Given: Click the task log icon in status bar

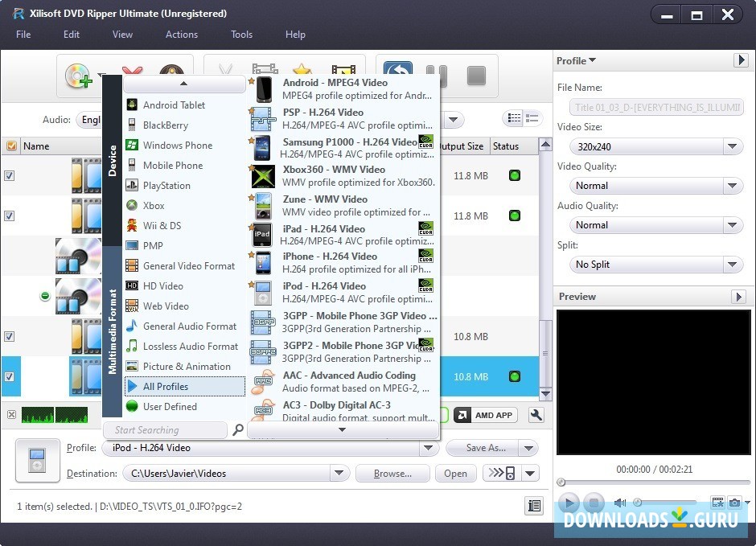Looking at the screenshot, I should tap(534, 506).
